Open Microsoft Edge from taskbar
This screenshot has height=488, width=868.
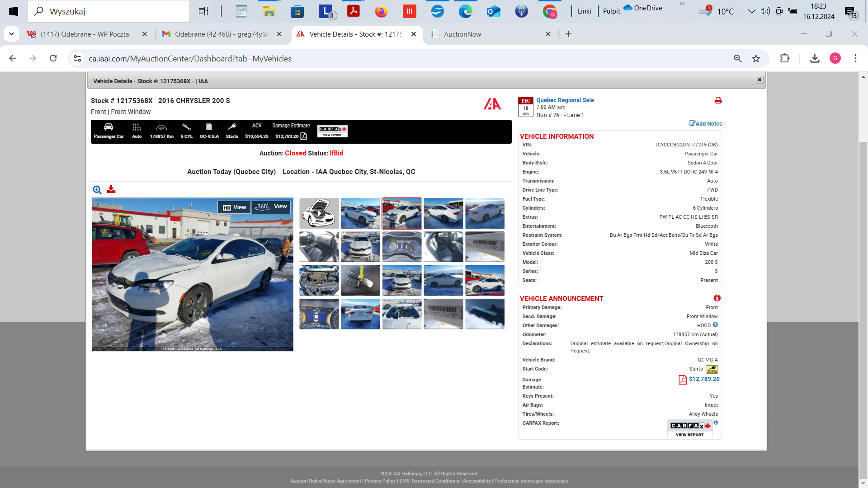pyautogui.click(x=466, y=11)
